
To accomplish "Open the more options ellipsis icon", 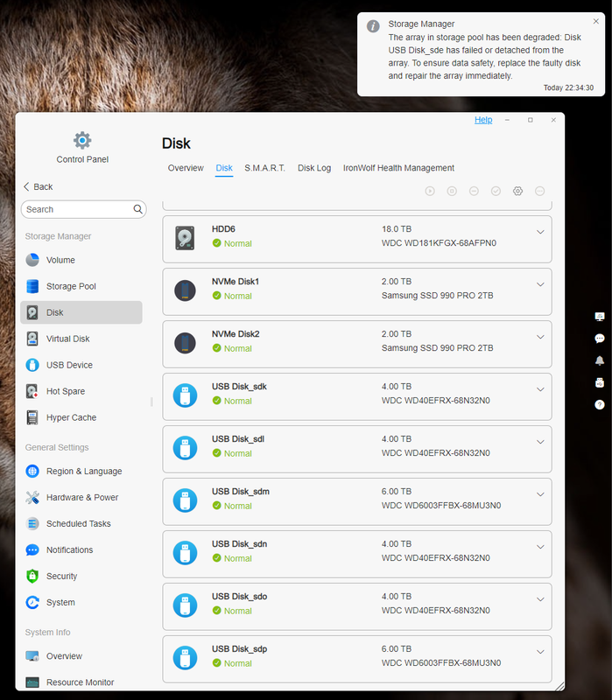I will (539, 191).
